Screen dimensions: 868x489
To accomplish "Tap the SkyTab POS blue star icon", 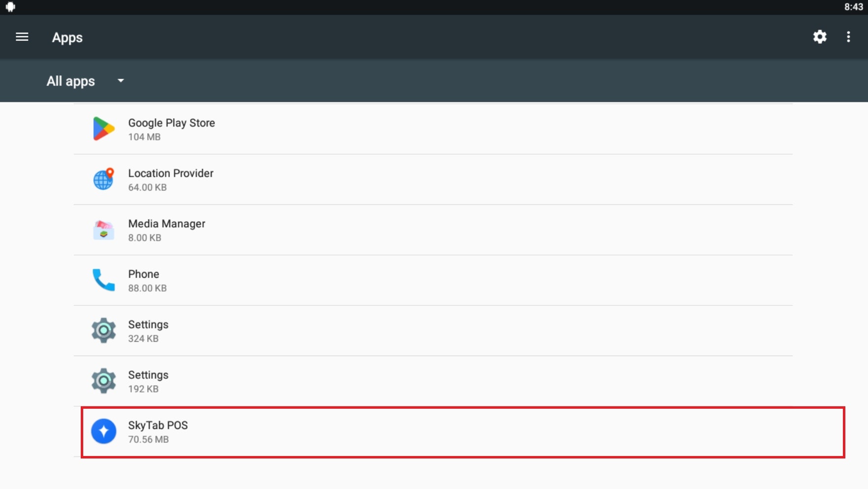I will pyautogui.click(x=103, y=431).
